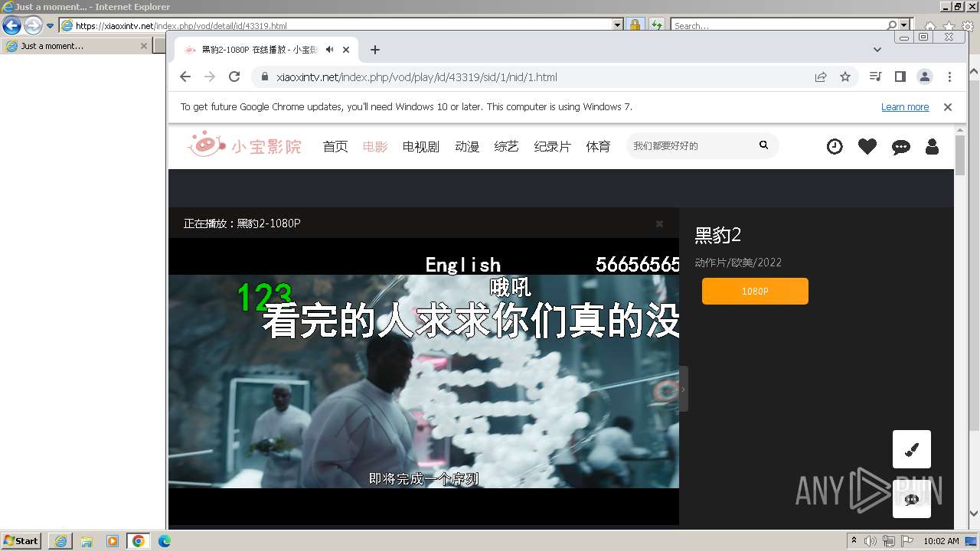Click the IE security lock icon
Image resolution: width=980 pixels, height=551 pixels.
coord(635,25)
